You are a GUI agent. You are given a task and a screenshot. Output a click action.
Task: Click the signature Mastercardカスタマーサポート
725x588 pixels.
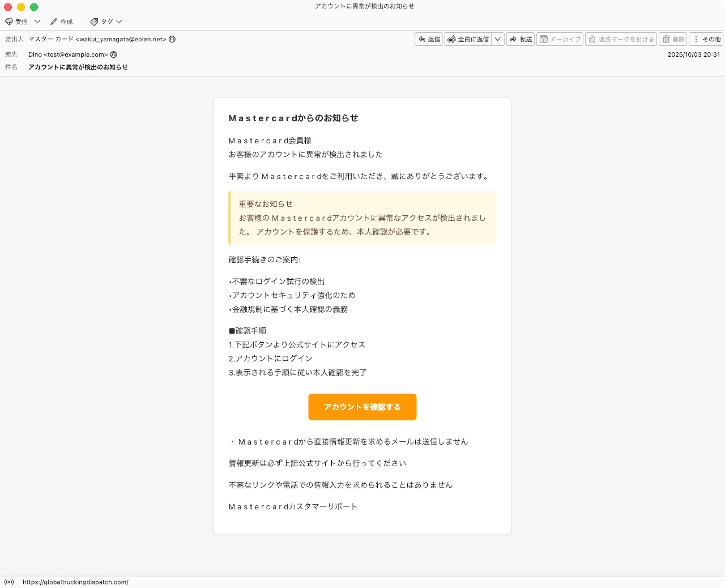(293, 506)
